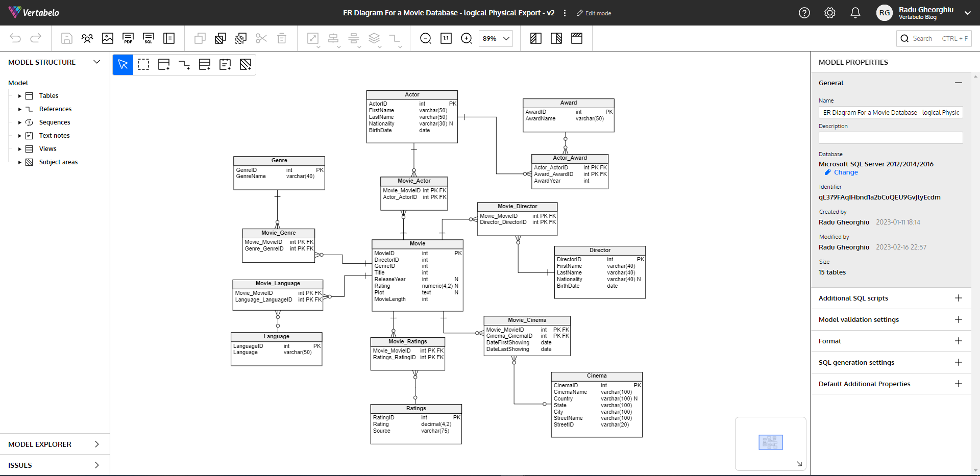Switch using the Edit mode button
Image resolution: width=980 pixels, height=476 pixels.
coord(594,13)
